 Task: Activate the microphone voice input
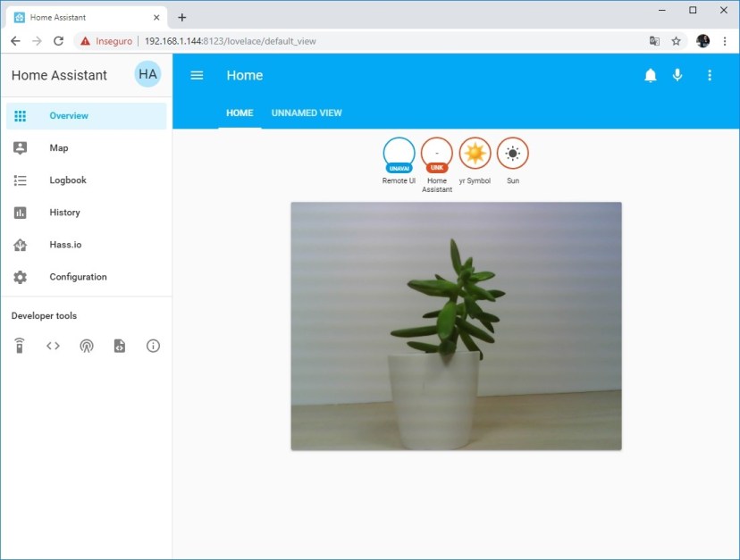tap(677, 75)
